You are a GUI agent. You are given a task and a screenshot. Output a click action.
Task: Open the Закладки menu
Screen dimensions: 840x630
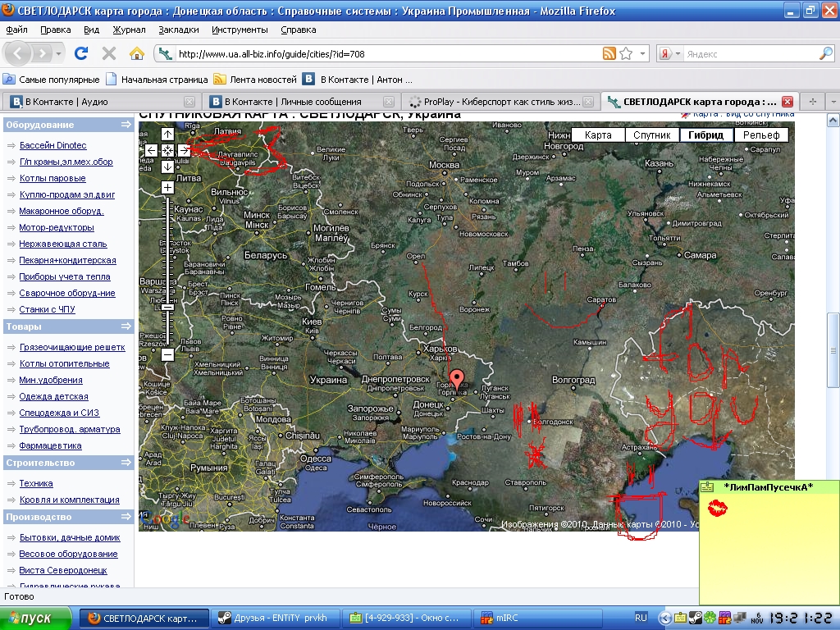[178, 30]
